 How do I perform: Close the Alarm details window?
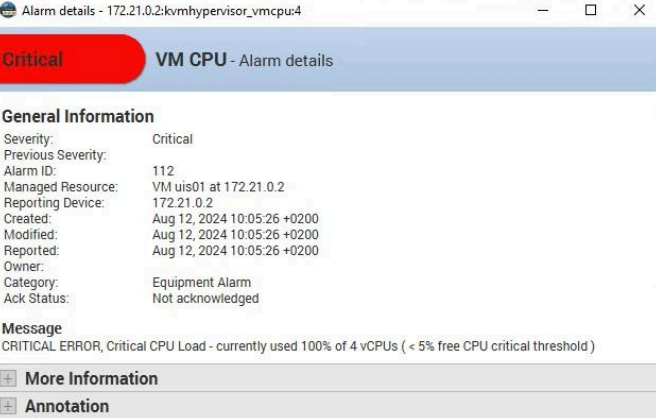click(639, 10)
